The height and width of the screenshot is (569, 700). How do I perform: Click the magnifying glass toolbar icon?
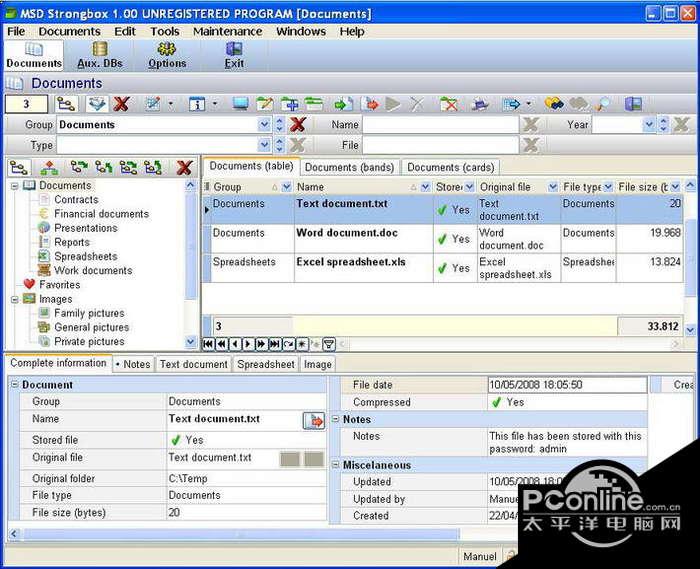coord(604,104)
